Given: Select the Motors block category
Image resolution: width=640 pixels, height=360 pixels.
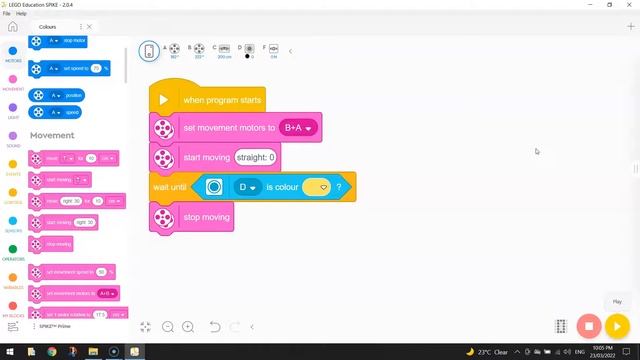Looking at the screenshot, I should point(13,54).
